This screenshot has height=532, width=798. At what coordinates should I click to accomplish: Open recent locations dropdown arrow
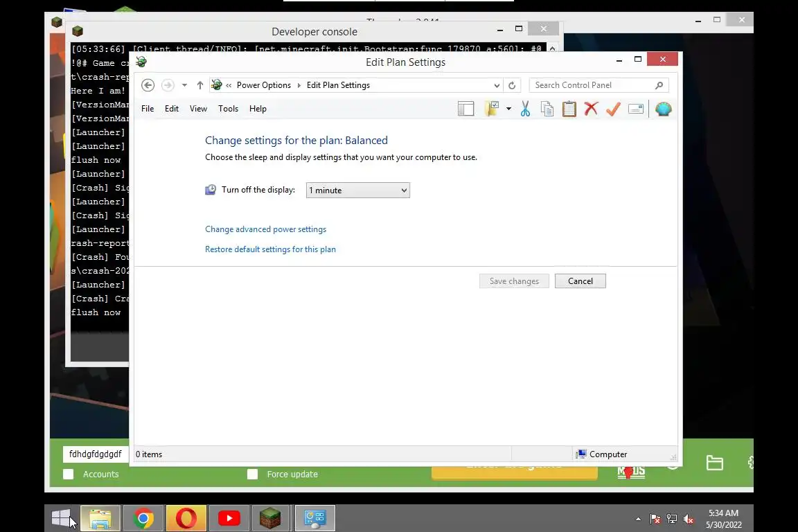184,85
